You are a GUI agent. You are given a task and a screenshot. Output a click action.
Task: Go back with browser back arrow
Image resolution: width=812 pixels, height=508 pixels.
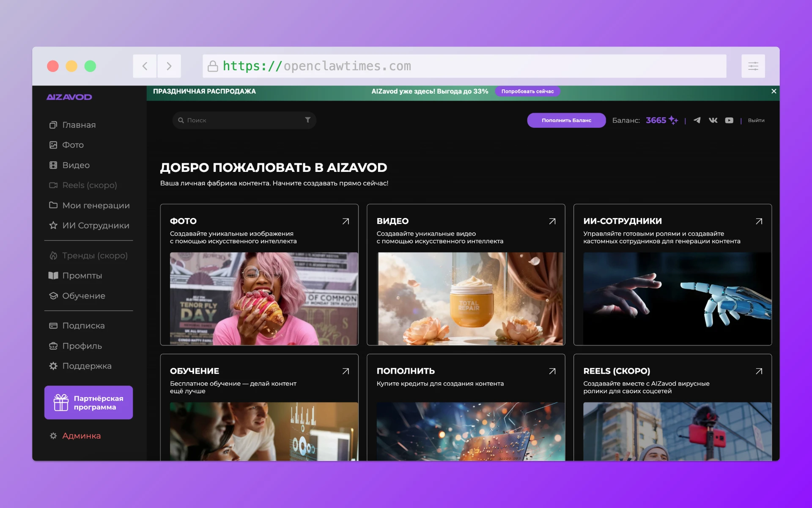click(145, 66)
